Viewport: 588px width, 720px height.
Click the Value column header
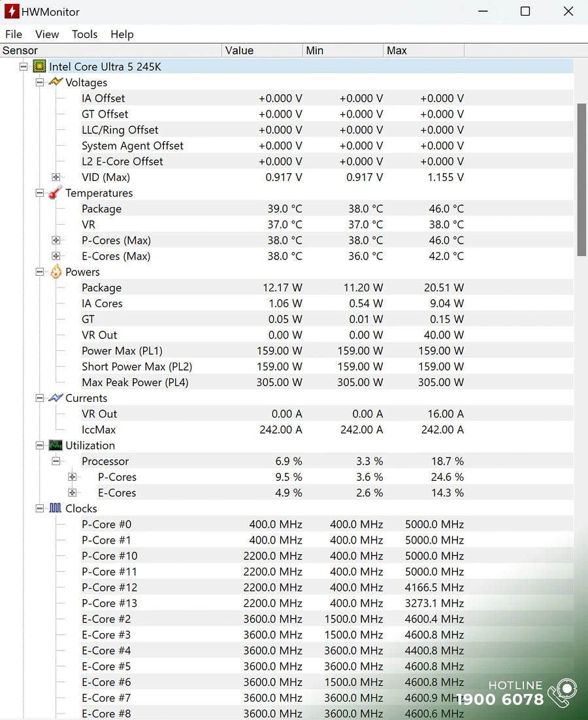pos(262,50)
